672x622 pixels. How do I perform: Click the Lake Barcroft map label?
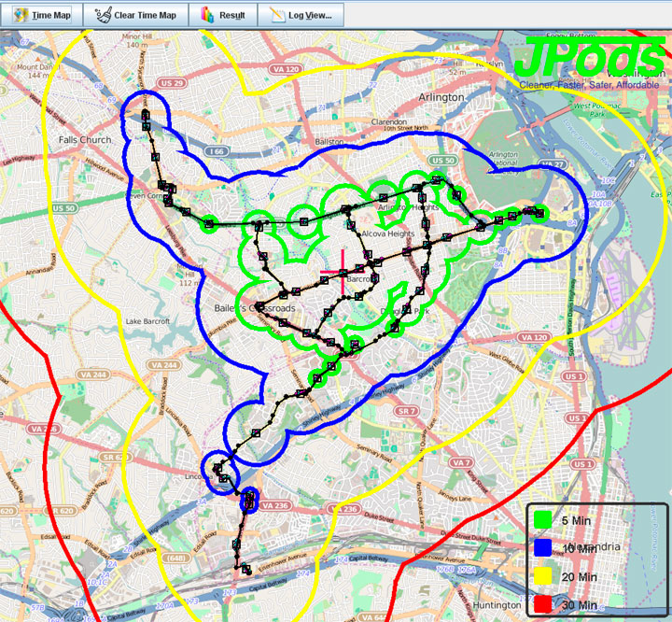147,321
